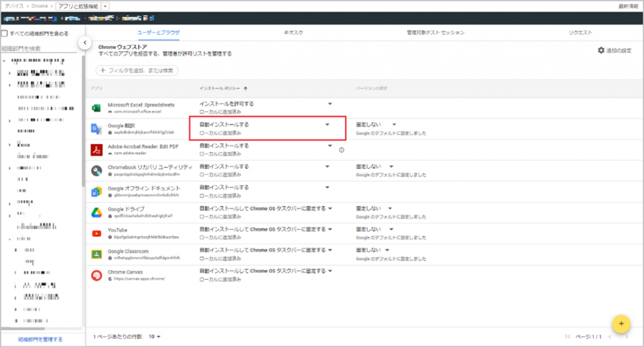Click the Chrome breadcrumb link

40,6
